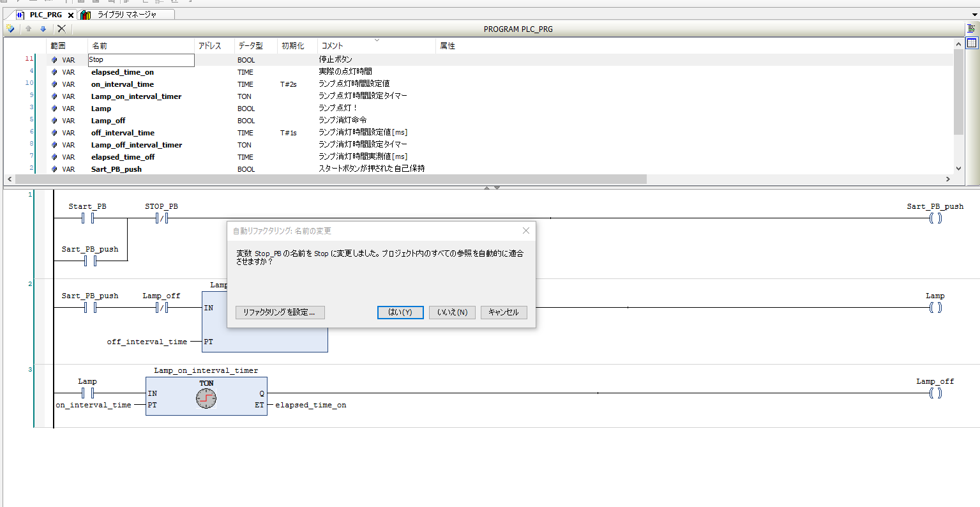
Task: Click the Lamp coil in rung 2
Action: (x=935, y=308)
